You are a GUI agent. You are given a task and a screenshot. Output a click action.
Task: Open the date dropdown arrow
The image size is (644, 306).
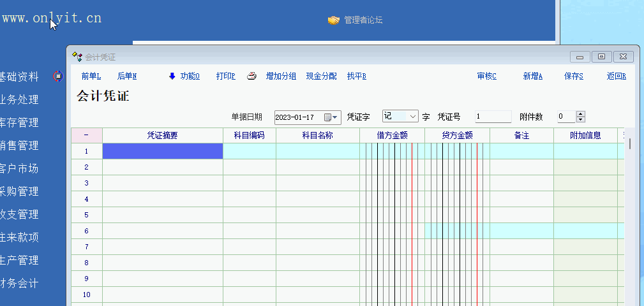point(336,117)
